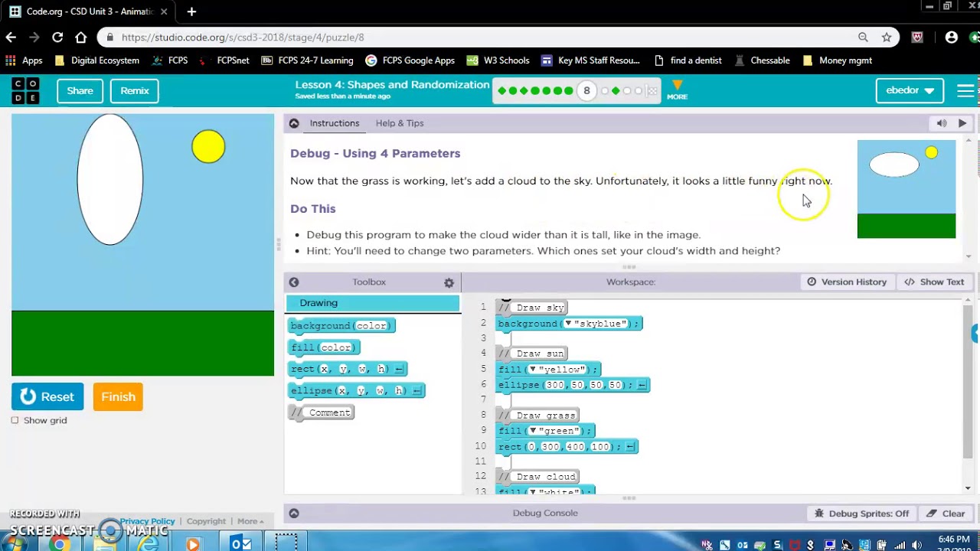
Task: Click arrow toggle on ellipse block line 6
Action: click(x=642, y=385)
